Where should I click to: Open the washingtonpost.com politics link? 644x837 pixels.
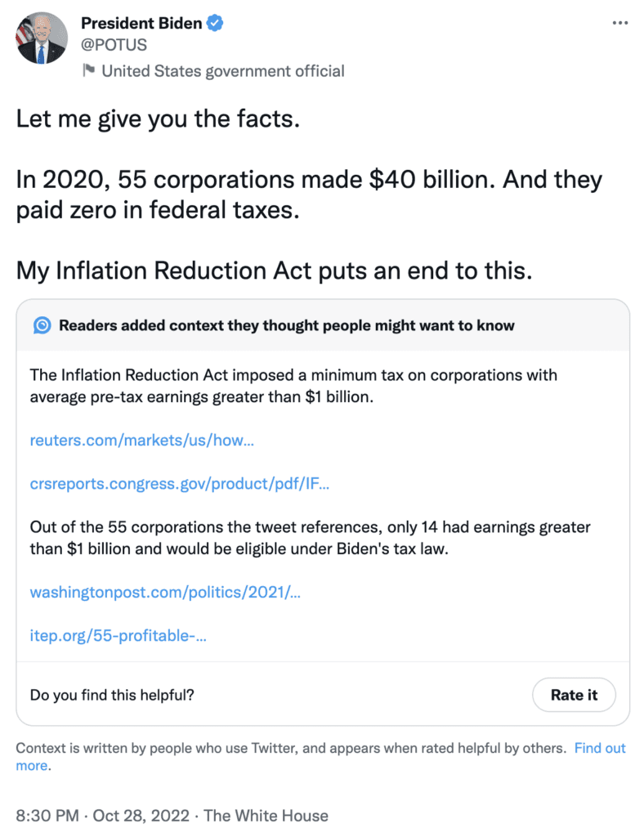pos(165,592)
